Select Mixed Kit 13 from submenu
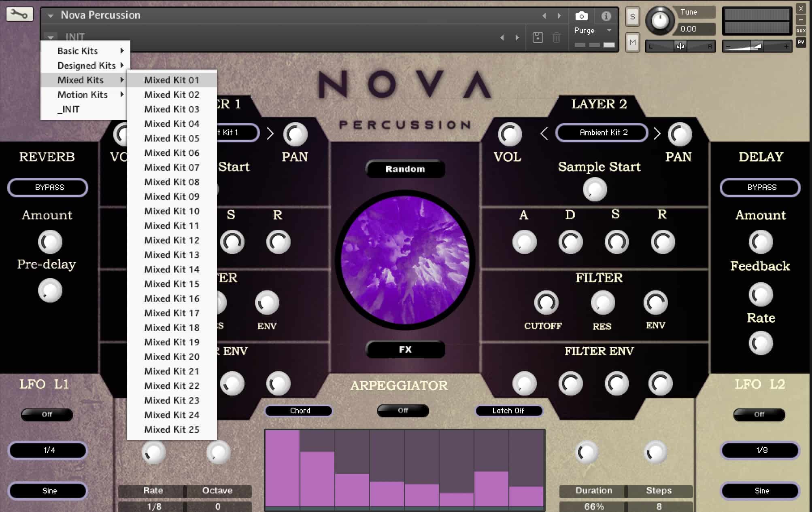 (172, 255)
